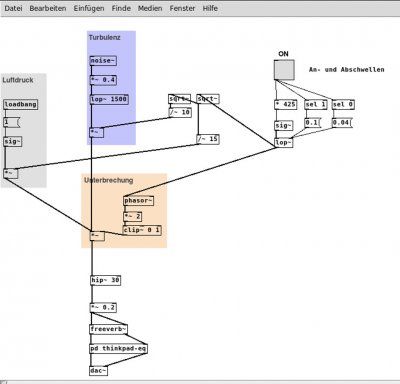Click the sel 1 object

pyautogui.click(x=316, y=104)
